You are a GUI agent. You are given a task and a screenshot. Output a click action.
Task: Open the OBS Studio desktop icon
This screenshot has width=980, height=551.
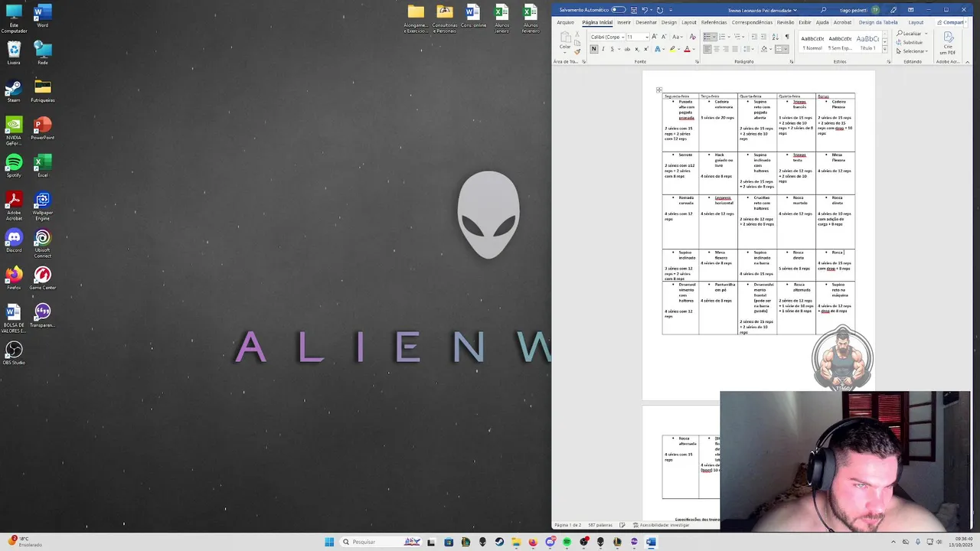coord(14,353)
